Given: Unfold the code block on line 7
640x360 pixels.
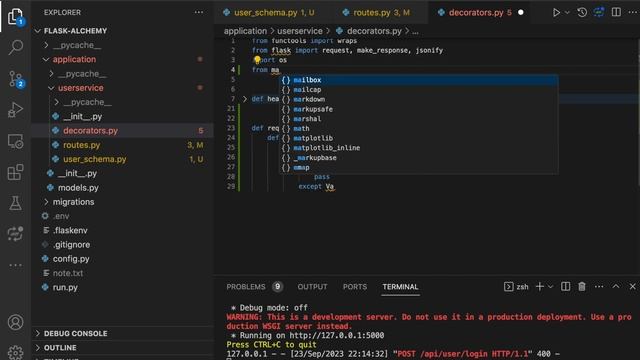Looking at the screenshot, I should pyautogui.click(x=245, y=99).
